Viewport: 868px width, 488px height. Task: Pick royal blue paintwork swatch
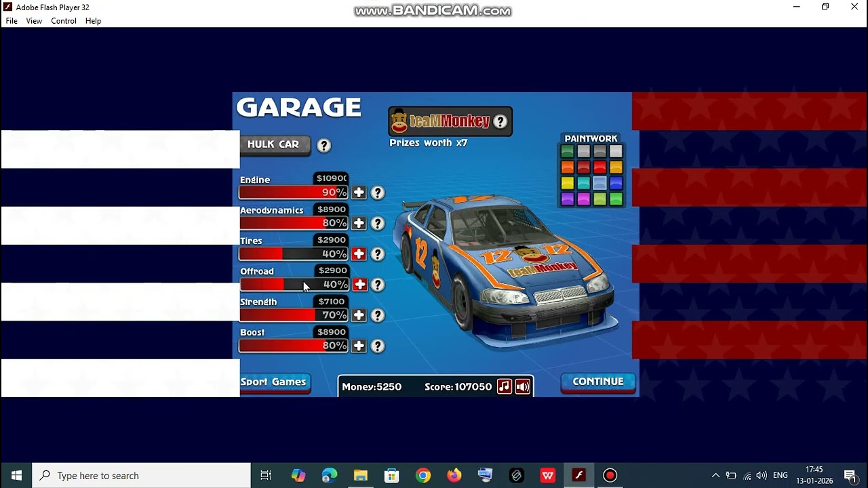[616, 183]
